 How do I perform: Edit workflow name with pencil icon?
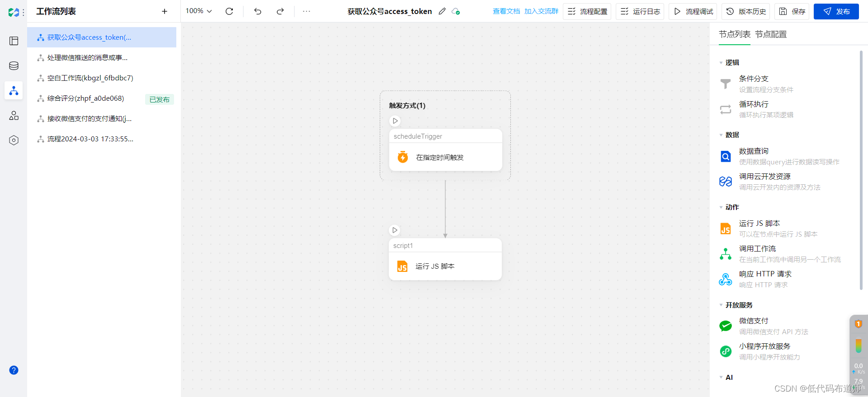pos(442,11)
